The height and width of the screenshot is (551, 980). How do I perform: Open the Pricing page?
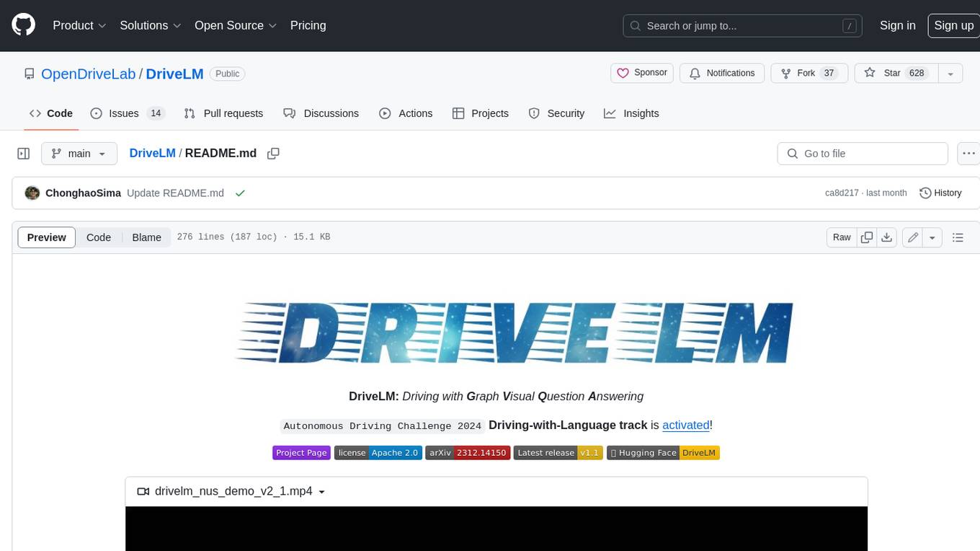click(308, 25)
